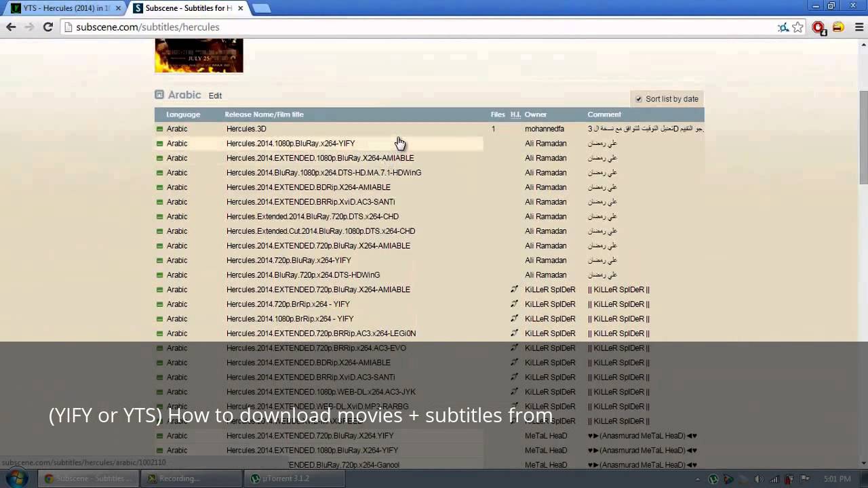Click the Chrome Subscene taskbar button

click(87, 479)
